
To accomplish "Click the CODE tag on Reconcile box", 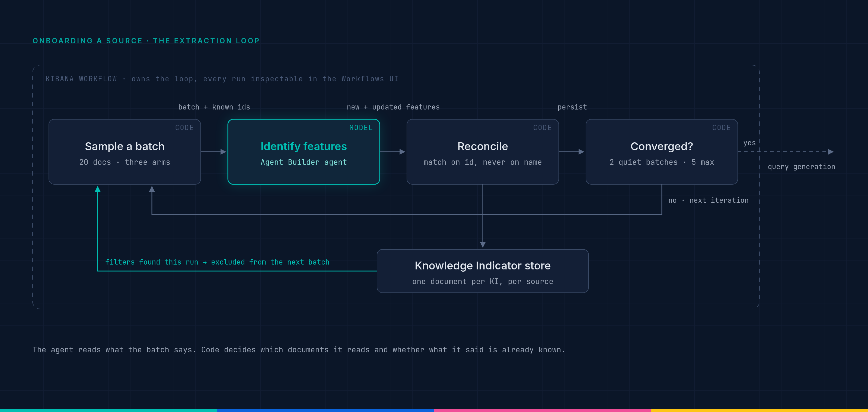I will [x=542, y=128].
